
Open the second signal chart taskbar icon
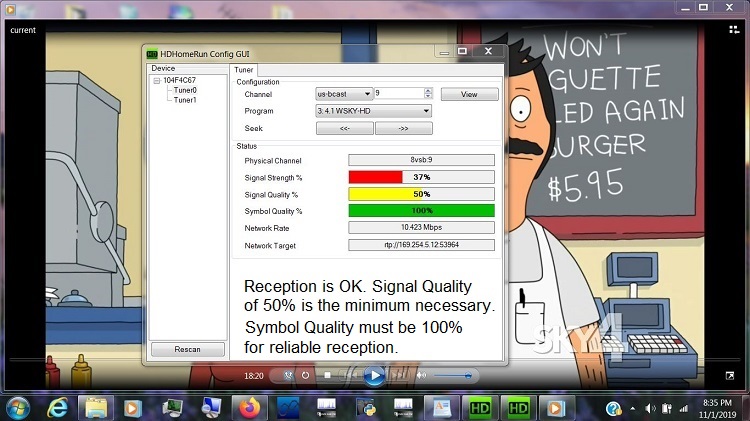pyautogui.click(x=403, y=408)
